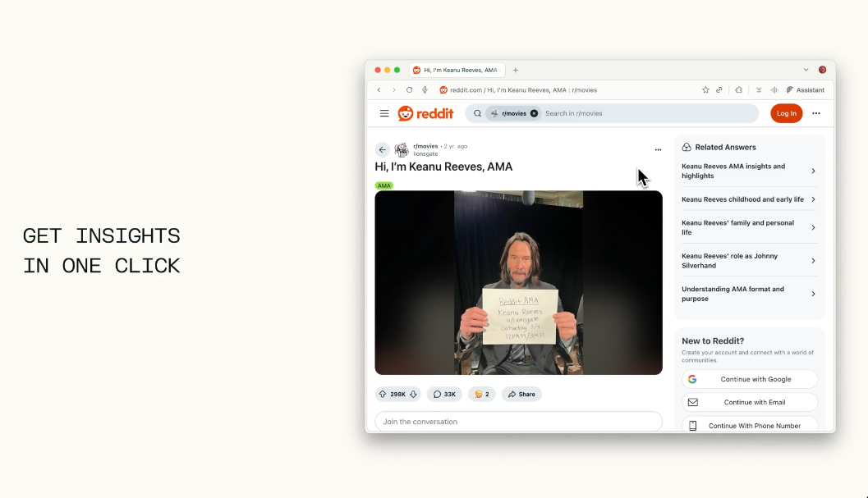
Task: Open the Assistant panel in toolbar
Action: [806, 89]
